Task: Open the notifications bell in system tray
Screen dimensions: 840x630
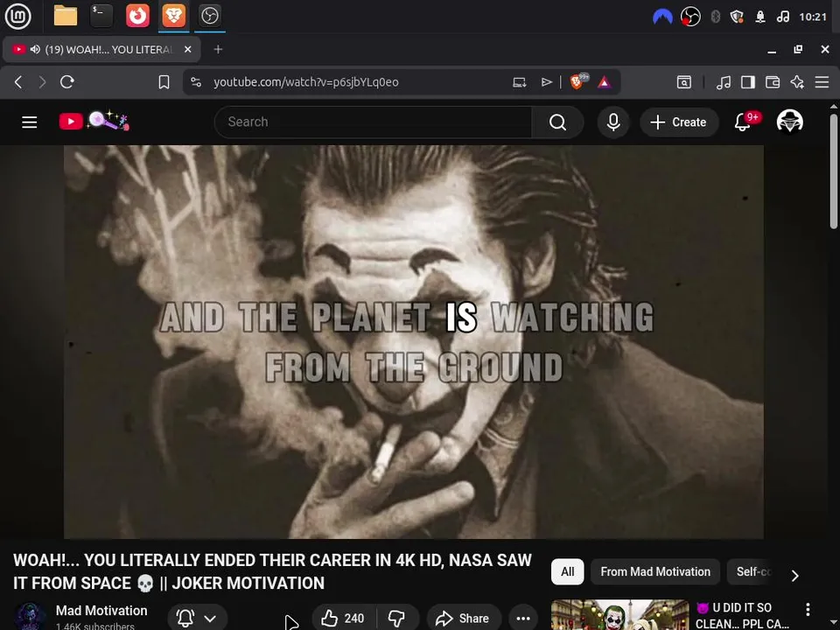Action: point(760,17)
